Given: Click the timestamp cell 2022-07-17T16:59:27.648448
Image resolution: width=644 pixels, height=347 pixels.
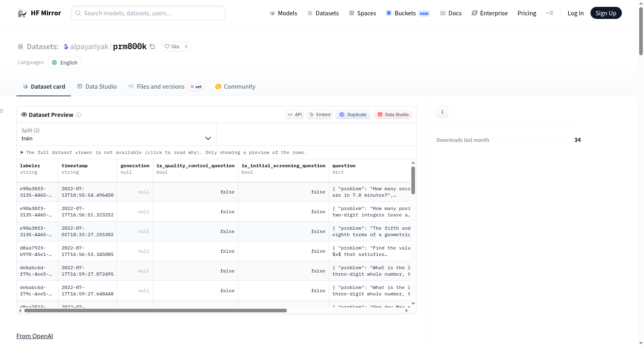Looking at the screenshot, I should [x=88, y=291].
